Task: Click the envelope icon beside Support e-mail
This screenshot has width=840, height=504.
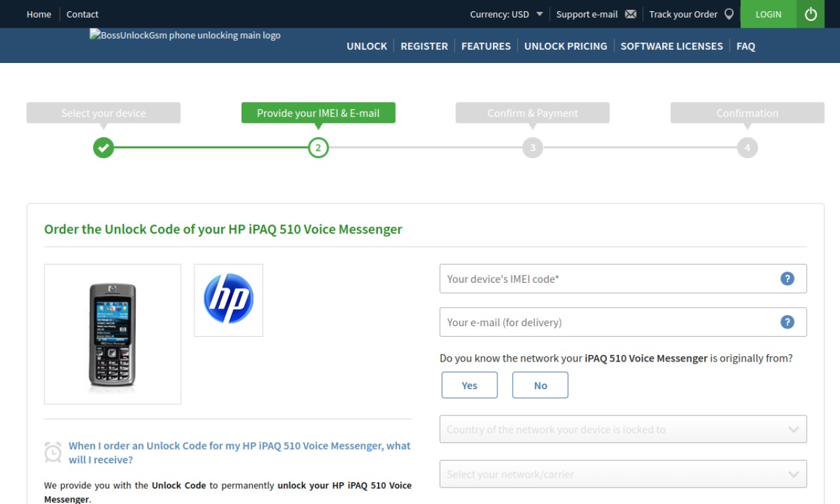Action: point(631,14)
